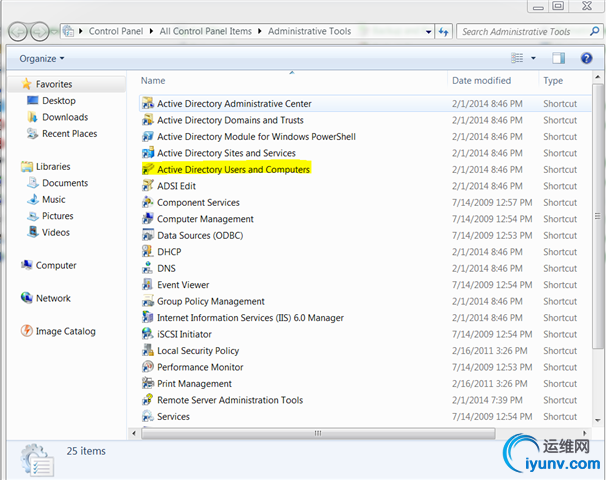Viewport: 606px width, 480px height.
Task: Click the horizontal scrollbar thumb
Action: (x=318, y=433)
